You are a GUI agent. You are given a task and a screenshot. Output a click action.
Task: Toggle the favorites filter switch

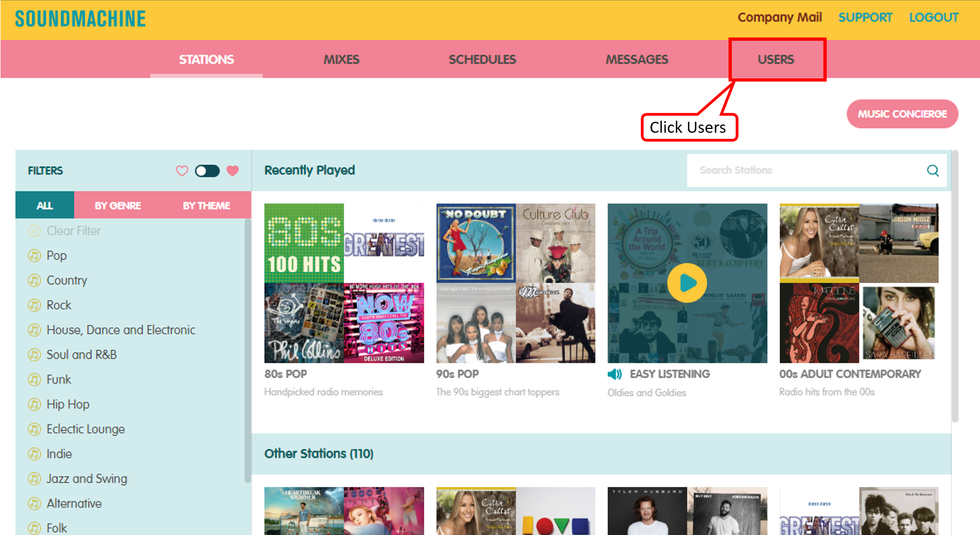coord(207,171)
